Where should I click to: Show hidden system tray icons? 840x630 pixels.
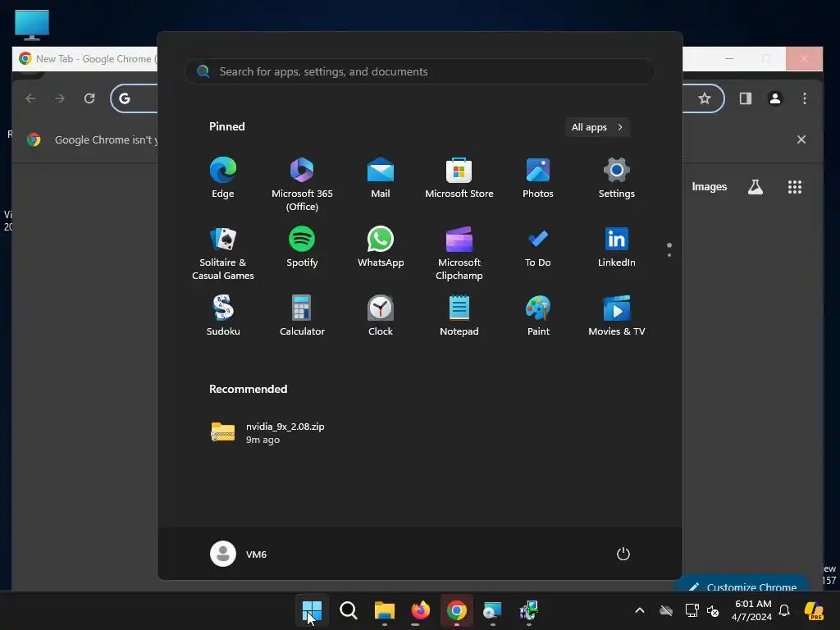640,610
